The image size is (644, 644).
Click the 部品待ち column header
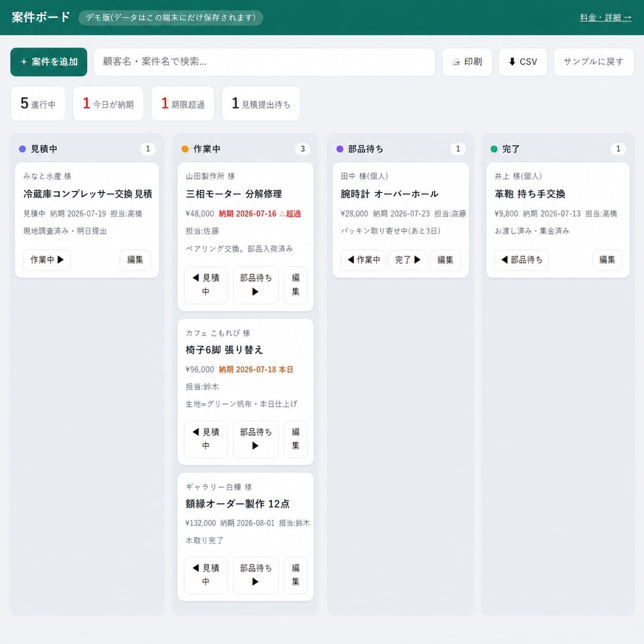click(366, 149)
